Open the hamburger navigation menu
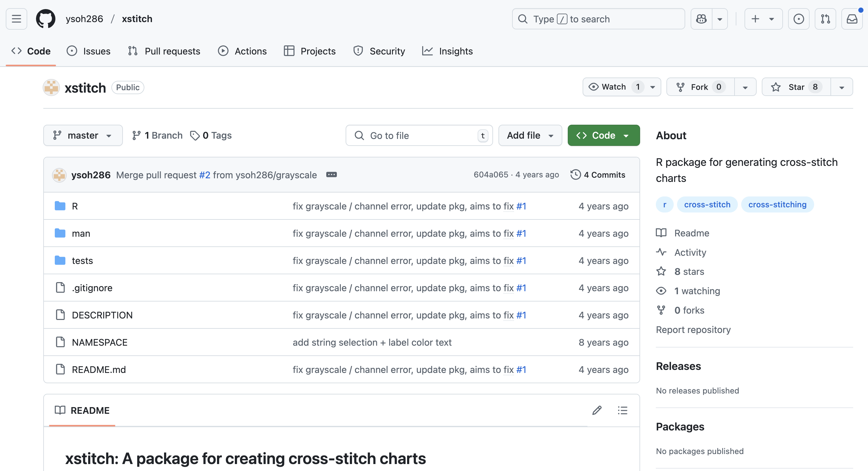 point(16,19)
